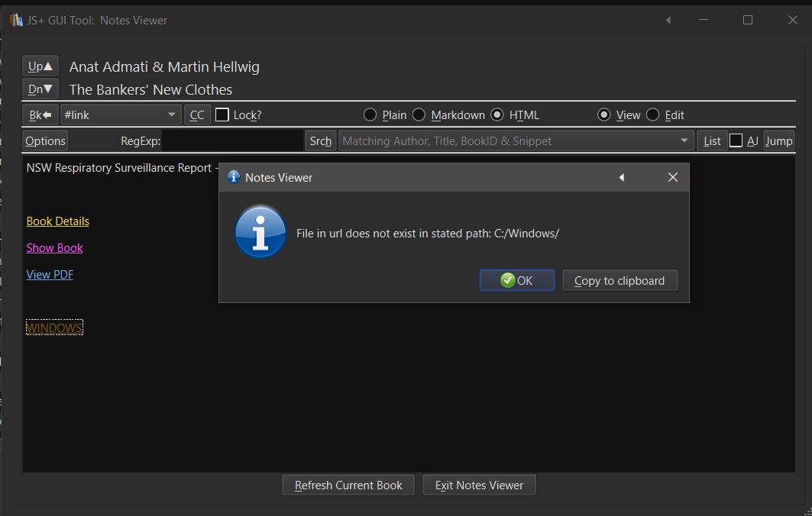Click Copy to clipboard button
The image size is (812, 516).
620,280
